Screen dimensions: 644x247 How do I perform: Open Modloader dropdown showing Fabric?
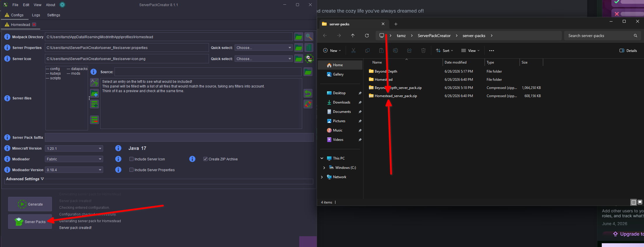74,159
